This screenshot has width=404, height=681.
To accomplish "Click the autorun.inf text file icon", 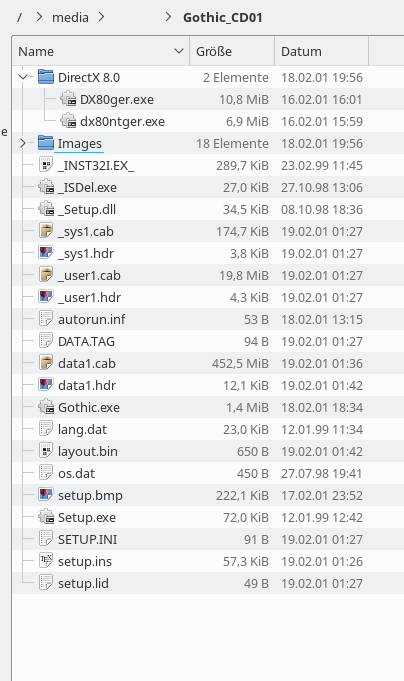I will (x=46, y=319).
